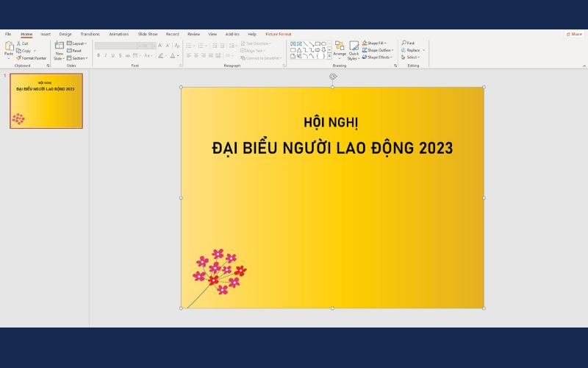Image resolution: width=588 pixels, height=368 pixels.
Task: Click the 'HỘI NGHỊ' title text
Action: pyautogui.click(x=331, y=122)
